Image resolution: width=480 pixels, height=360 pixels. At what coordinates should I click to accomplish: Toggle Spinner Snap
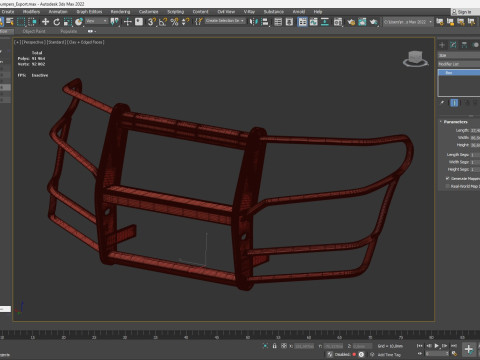click(185, 22)
